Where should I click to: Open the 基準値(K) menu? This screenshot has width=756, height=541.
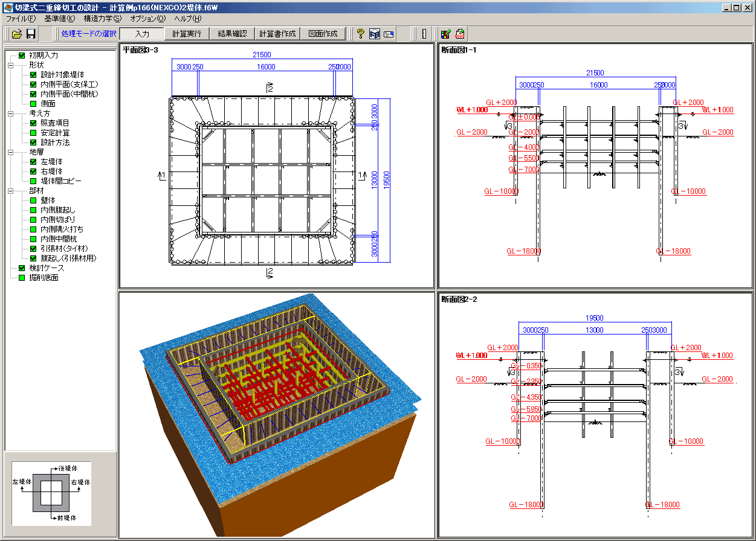(x=60, y=19)
